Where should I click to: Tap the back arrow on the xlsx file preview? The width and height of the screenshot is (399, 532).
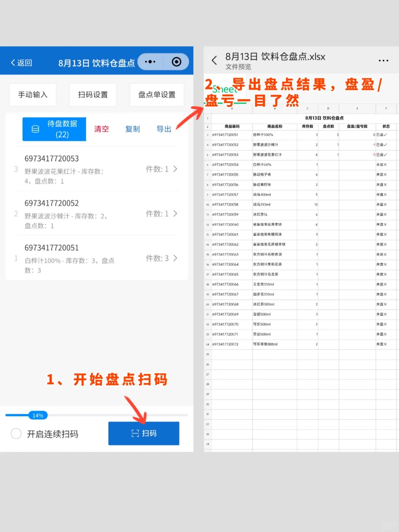214,61
